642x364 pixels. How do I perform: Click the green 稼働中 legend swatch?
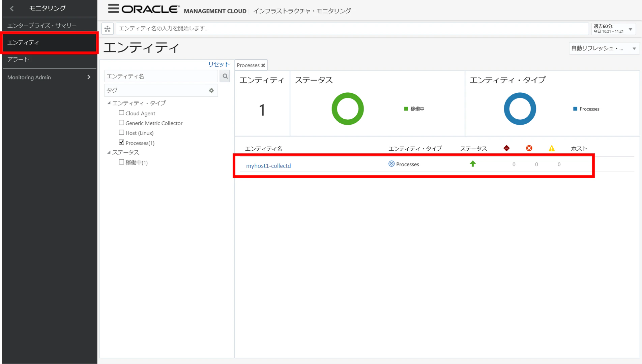tap(406, 109)
